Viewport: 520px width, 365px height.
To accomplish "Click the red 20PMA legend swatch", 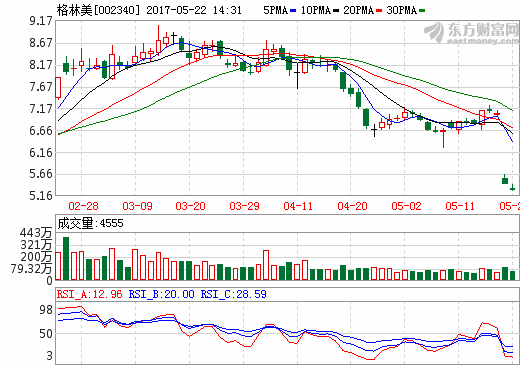I will coord(379,11).
